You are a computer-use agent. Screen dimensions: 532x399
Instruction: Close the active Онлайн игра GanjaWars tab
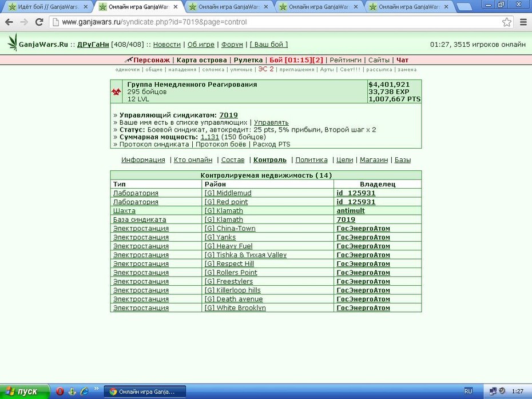coord(176,7)
